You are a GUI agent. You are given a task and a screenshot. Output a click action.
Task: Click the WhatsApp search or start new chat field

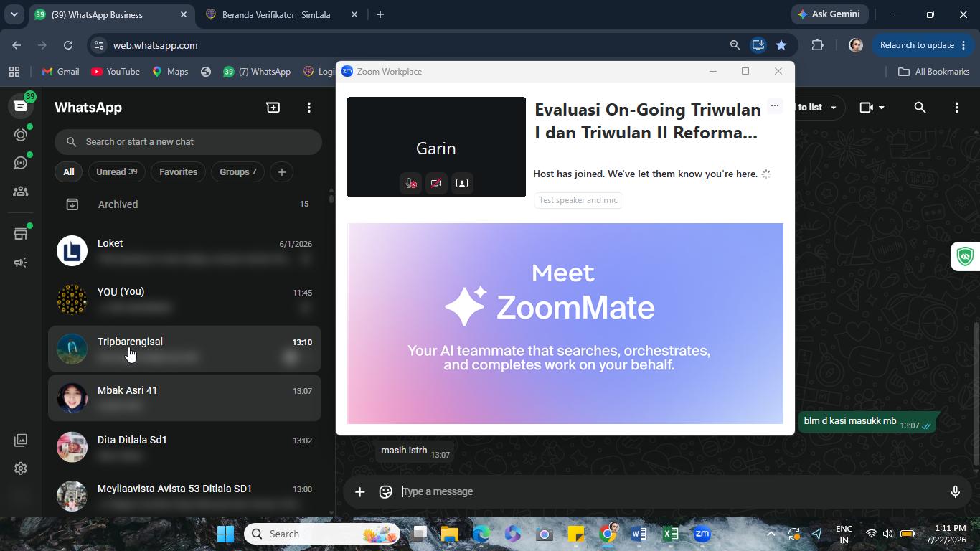point(188,142)
